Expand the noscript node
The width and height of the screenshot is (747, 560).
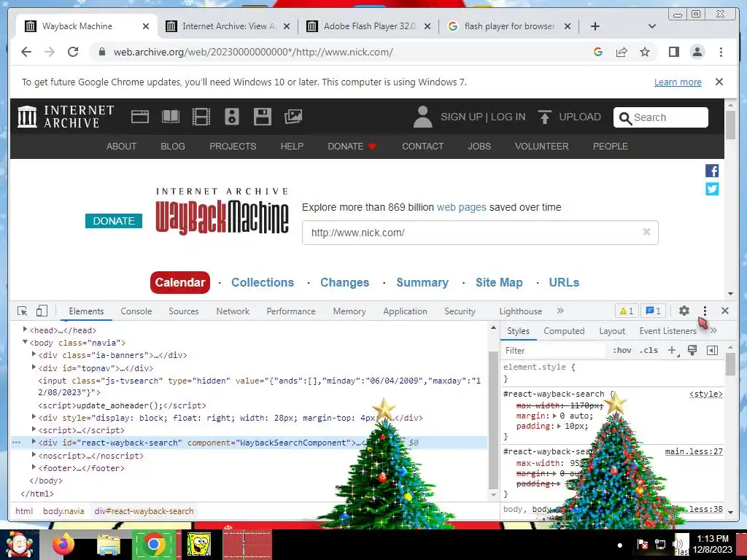[34, 455]
